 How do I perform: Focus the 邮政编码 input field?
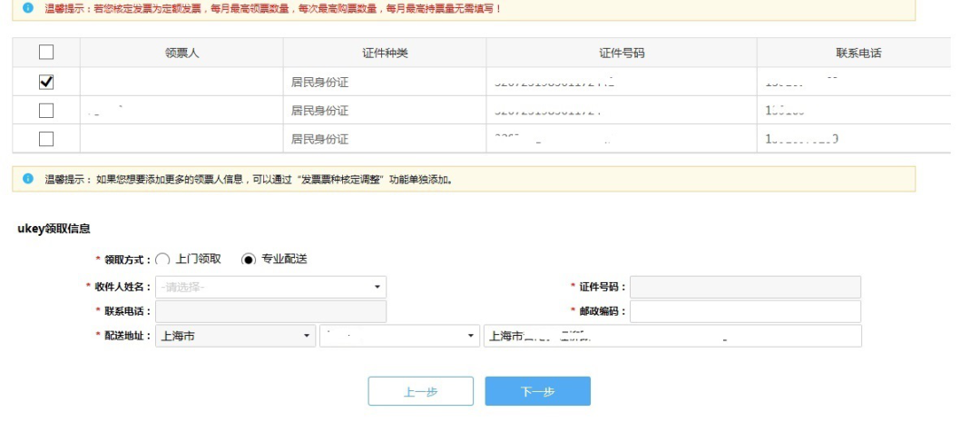click(744, 312)
